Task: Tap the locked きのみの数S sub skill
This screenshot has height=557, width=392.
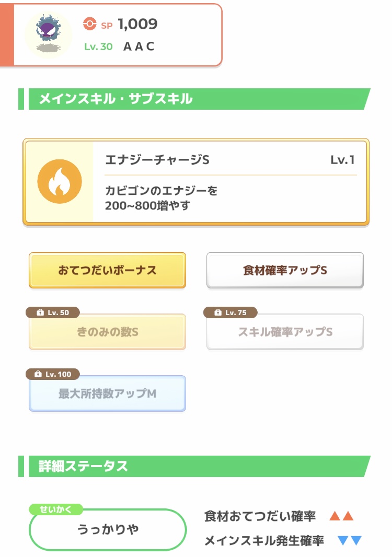Action: pyautogui.click(x=107, y=332)
